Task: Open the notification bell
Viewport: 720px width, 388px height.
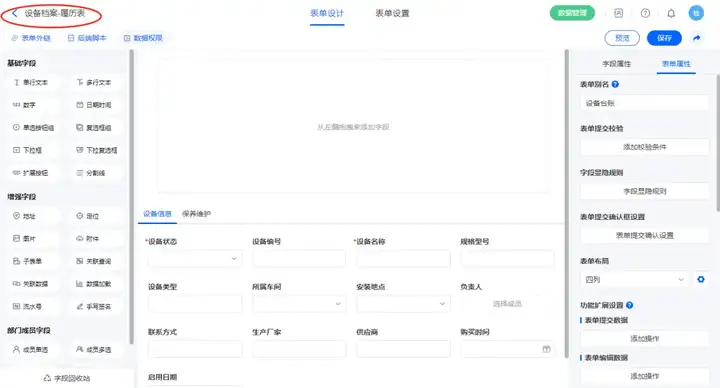Action: pyautogui.click(x=671, y=13)
